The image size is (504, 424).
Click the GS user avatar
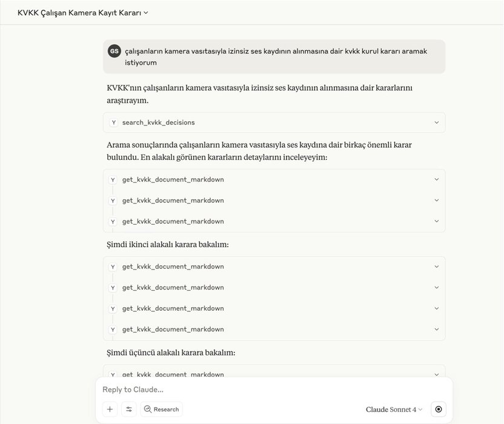click(114, 51)
